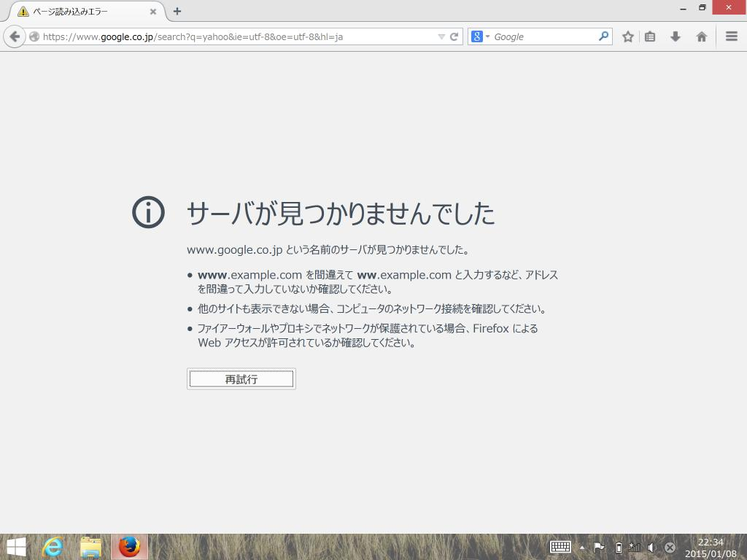Click the tray icon with circled X
Image resolution: width=747 pixels, height=560 pixels.
click(670, 548)
